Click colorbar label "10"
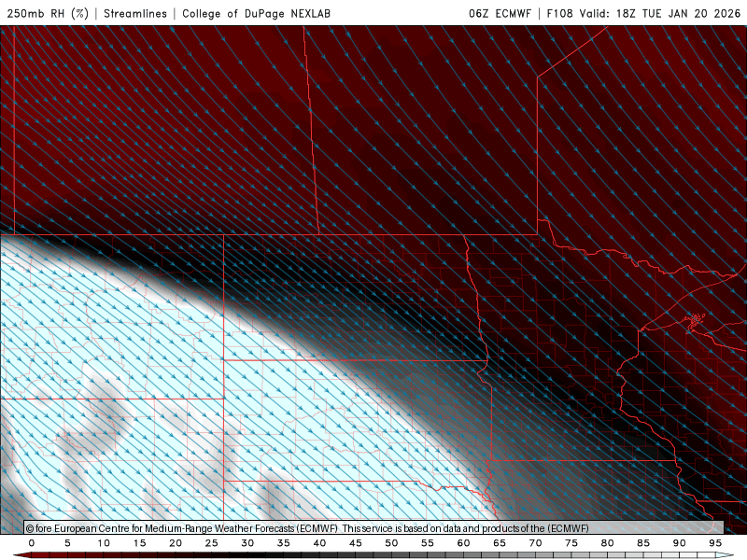 click(104, 543)
